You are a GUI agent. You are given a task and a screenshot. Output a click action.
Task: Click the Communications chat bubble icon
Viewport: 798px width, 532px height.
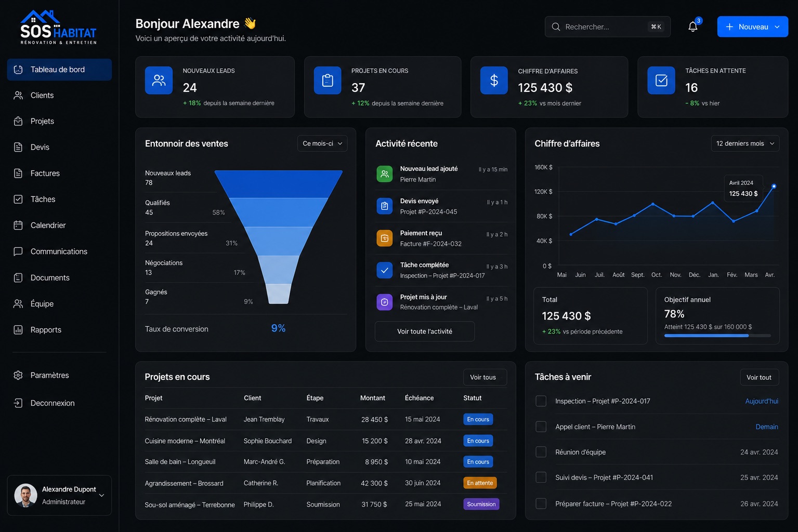pos(18,251)
